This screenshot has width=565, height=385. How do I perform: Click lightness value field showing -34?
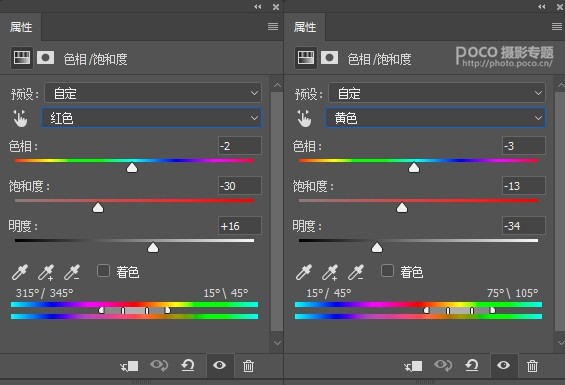pyautogui.click(x=524, y=226)
